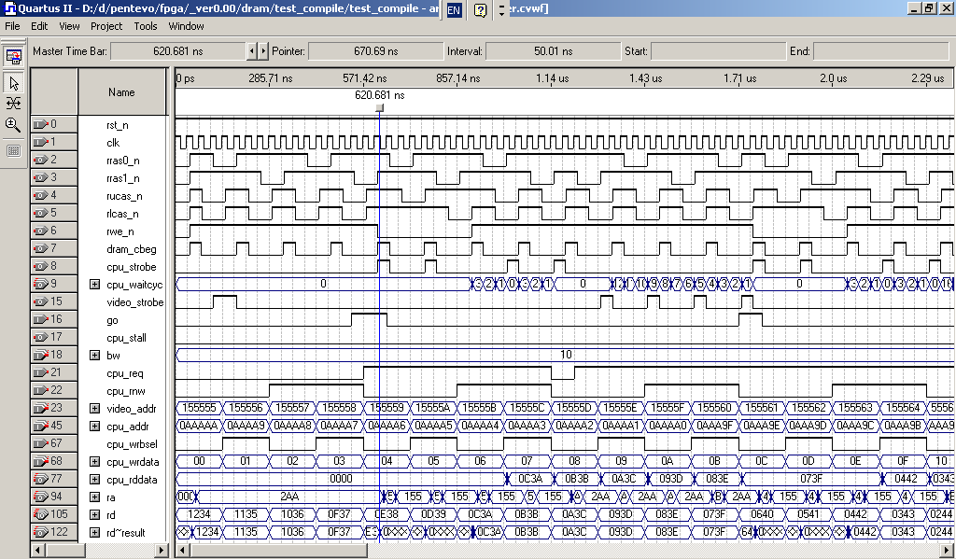Select the arrow Selection tool
Viewport: 956px width, 560px height.
pos(14,83)
